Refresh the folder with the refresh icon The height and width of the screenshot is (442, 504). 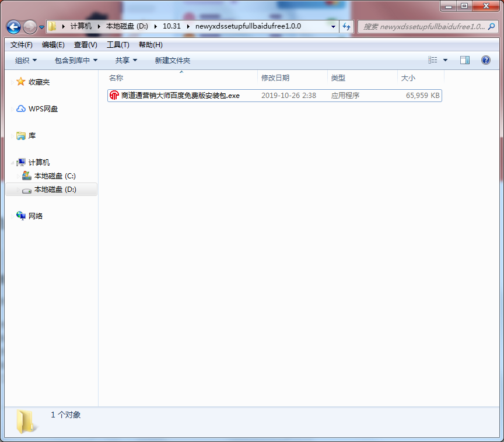pyautogui.click(x=346, y=27)
